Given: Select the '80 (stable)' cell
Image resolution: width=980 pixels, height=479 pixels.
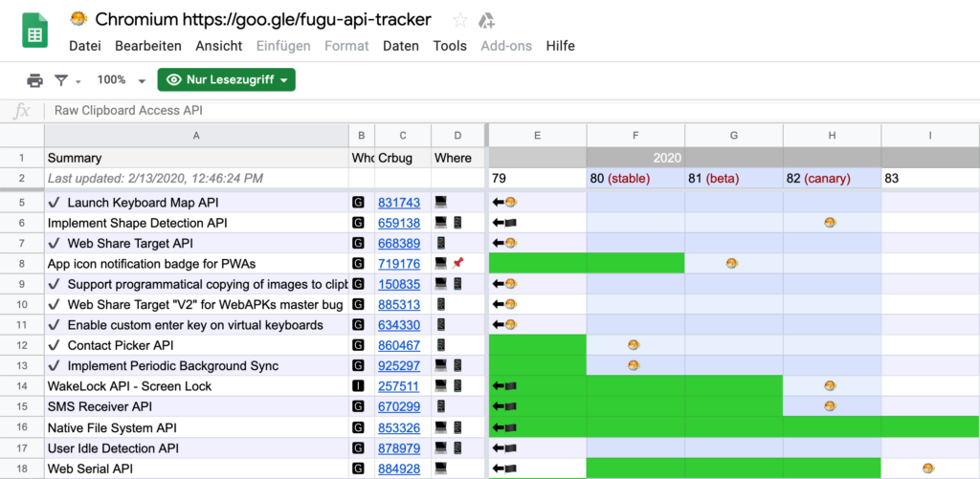Looking at the screenshot, I should pos(635,179).
